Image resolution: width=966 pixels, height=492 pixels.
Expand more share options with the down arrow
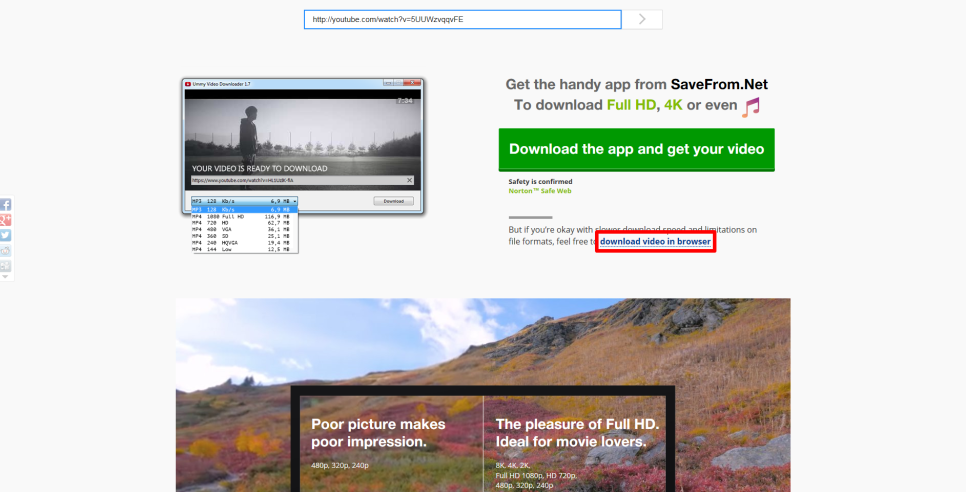point(6,277)
